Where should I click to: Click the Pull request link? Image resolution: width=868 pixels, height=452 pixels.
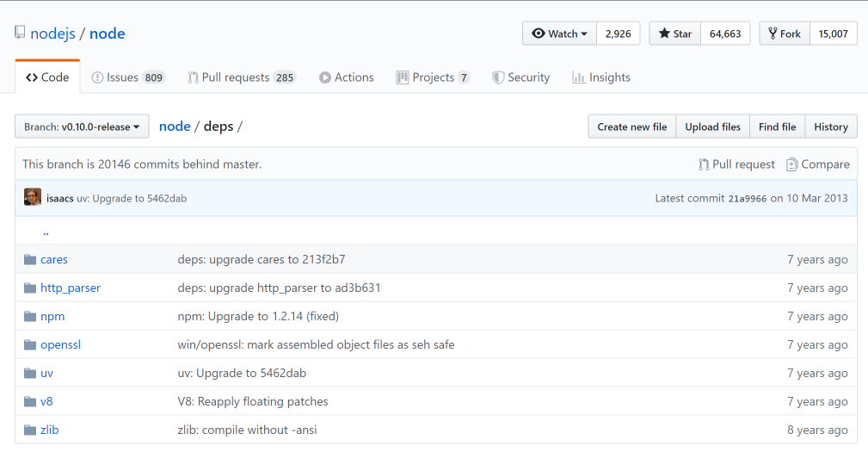(736, 164)
